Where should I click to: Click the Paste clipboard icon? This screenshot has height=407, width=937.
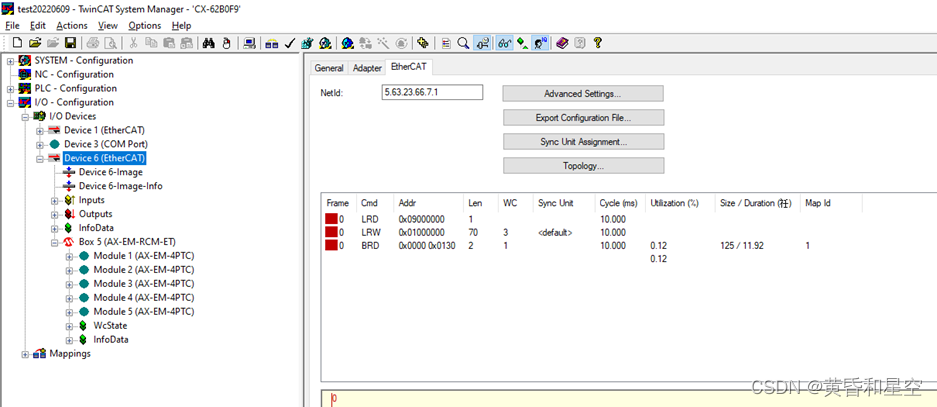pyautogui.click(x=169, y=43)
